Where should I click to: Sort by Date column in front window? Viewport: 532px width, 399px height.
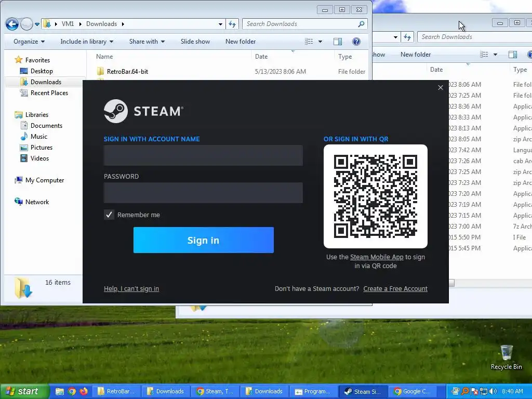coord(261,57)
